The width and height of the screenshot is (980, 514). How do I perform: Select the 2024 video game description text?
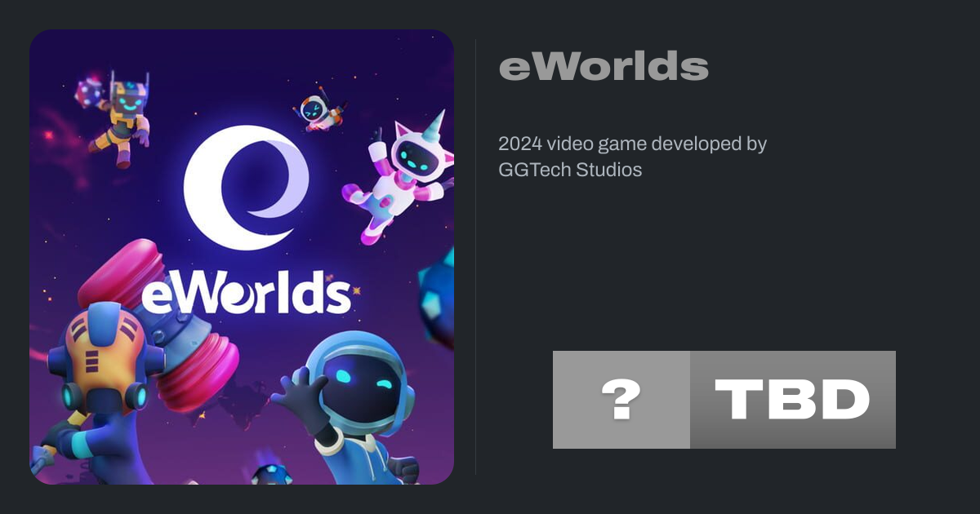click(x=633, y=157)
